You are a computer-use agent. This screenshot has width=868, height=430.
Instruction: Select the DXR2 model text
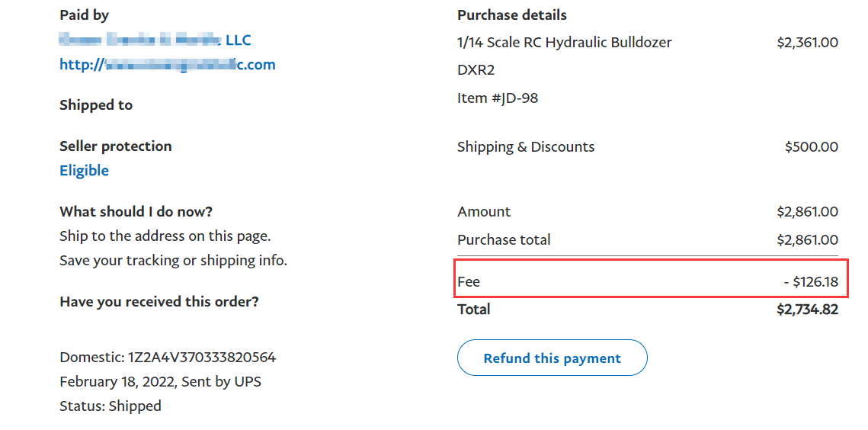[x=476, y=70]
